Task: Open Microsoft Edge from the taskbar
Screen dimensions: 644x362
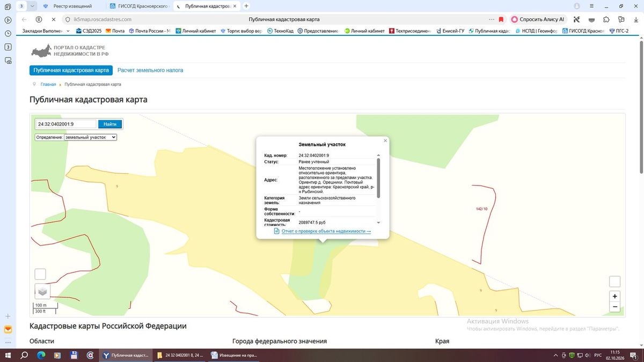Action: (x=41, y=355)
